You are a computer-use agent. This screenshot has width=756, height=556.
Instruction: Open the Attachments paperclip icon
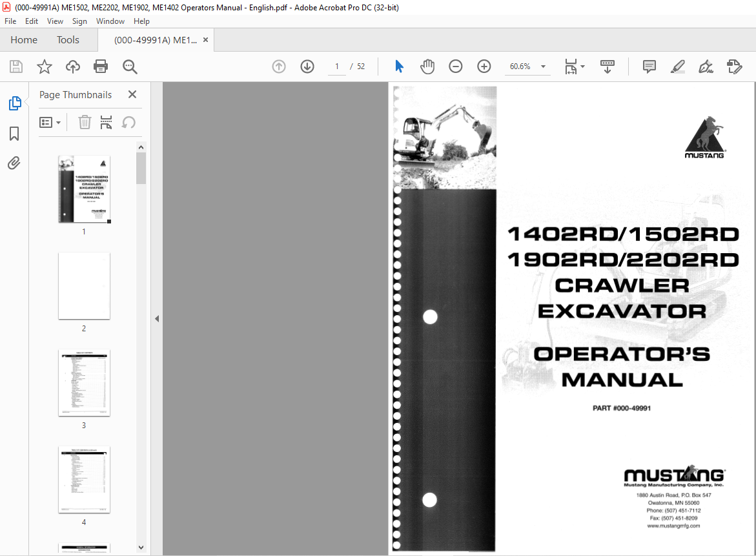(14, 163)
